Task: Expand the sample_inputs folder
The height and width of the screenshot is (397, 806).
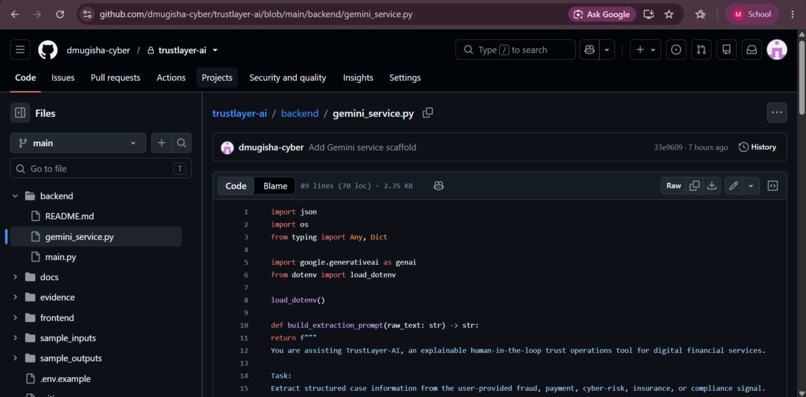Action: point(15,338)
